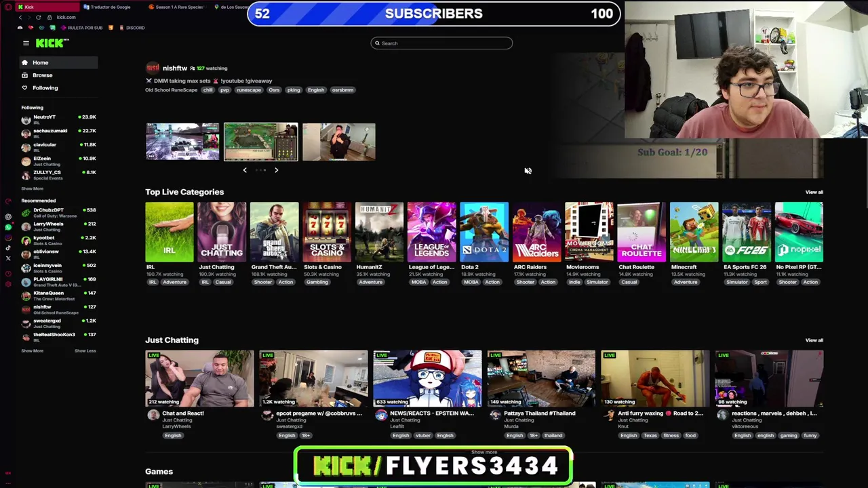Image resolution: width=868 pixels, height=488 pixels.
Task: Click the pvp tag on featured stream
Action: click(x=224, y=90)
